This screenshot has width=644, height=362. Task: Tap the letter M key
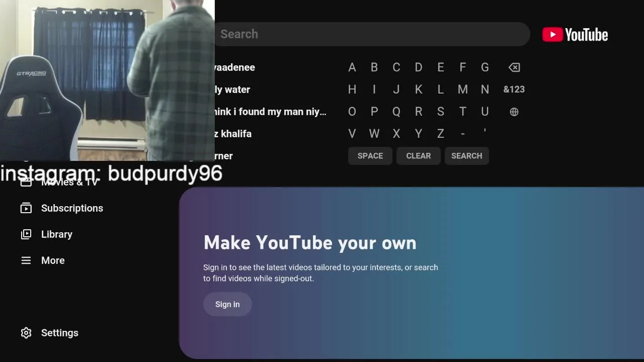[x=463, y=89]
